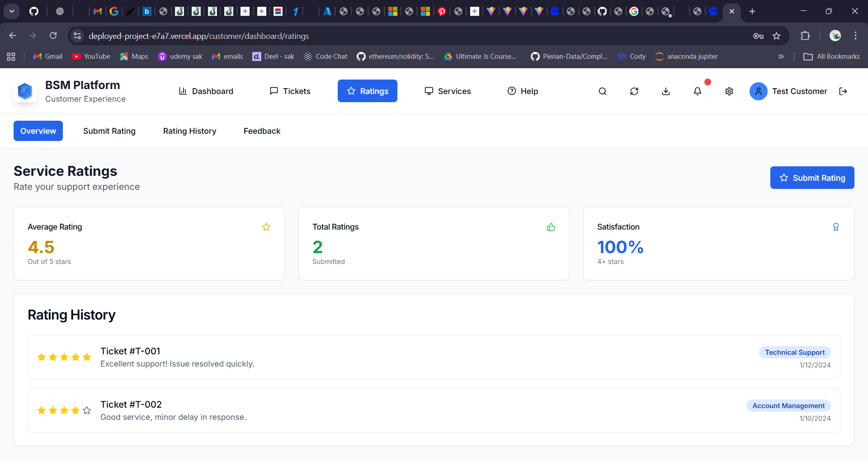Click the search magnifier icon in header
Viewport: 868px width, 461px height.
(x=603, y=91)
